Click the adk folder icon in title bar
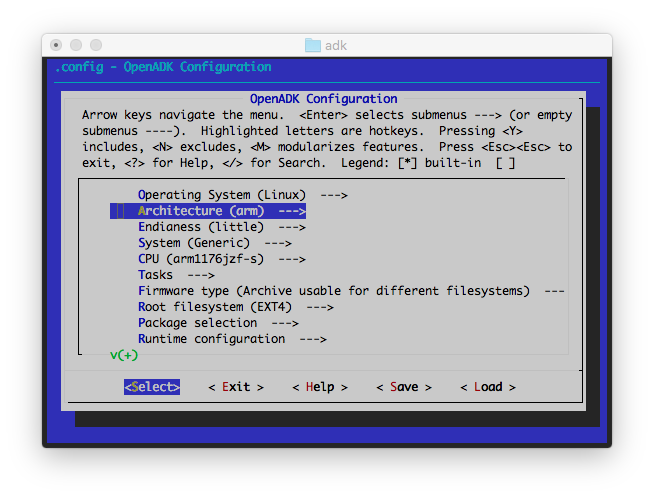The width and height of the screenshot is (654, 498). pyautogui.click(x=312, y=46)
